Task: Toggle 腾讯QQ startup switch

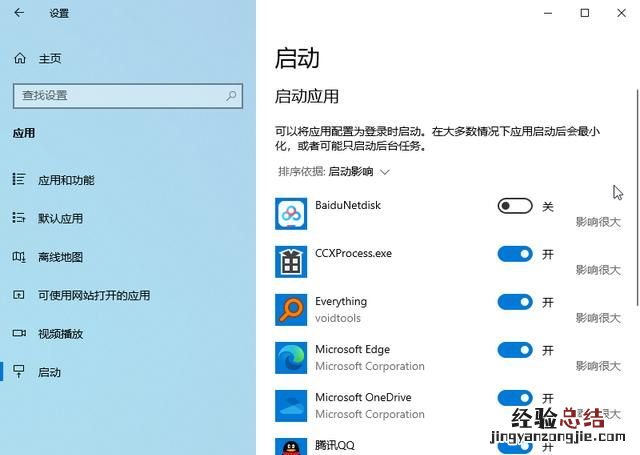Action: (x=515, y=447)
